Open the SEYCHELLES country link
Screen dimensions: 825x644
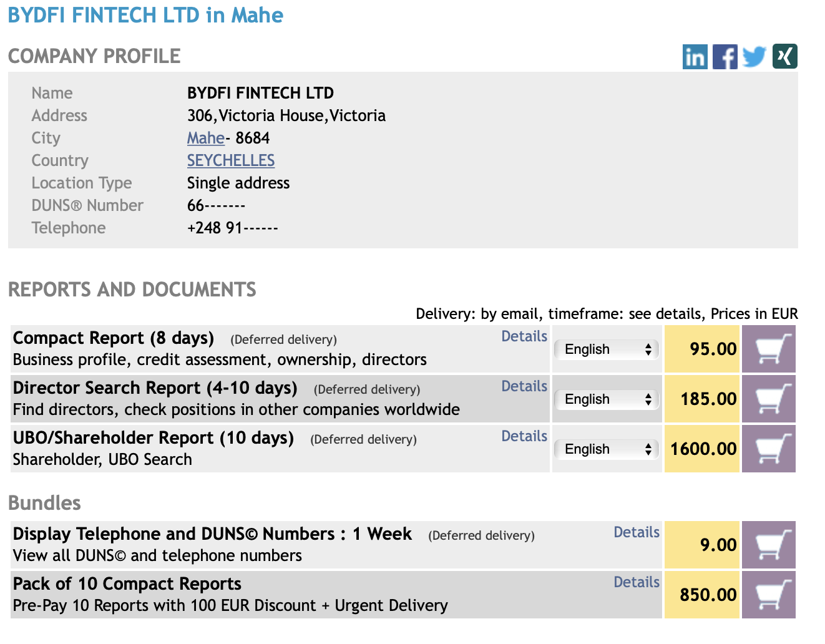click(x=231, y=160)
